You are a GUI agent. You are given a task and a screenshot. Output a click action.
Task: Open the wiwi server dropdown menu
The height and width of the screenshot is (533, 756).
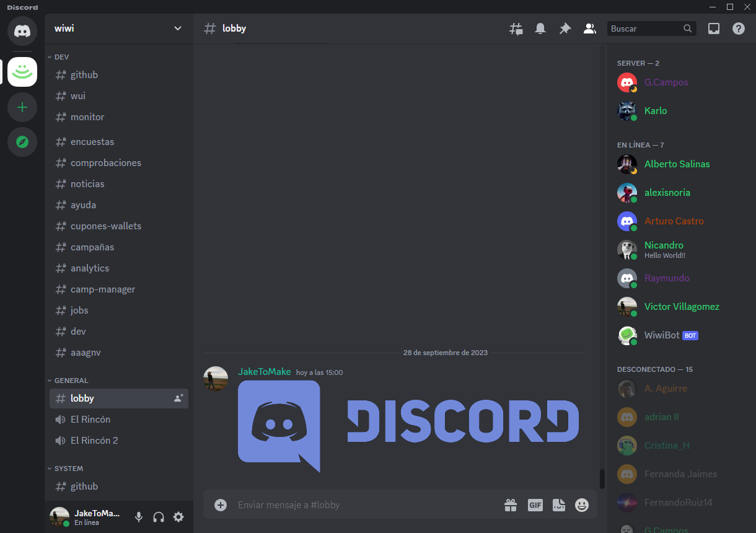119,29
